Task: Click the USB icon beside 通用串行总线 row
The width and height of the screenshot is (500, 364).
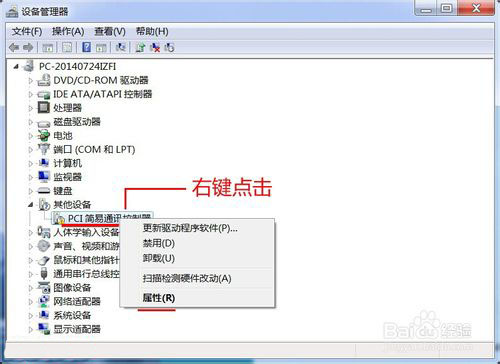Action: pyautogui.click(x=44, y=274)
